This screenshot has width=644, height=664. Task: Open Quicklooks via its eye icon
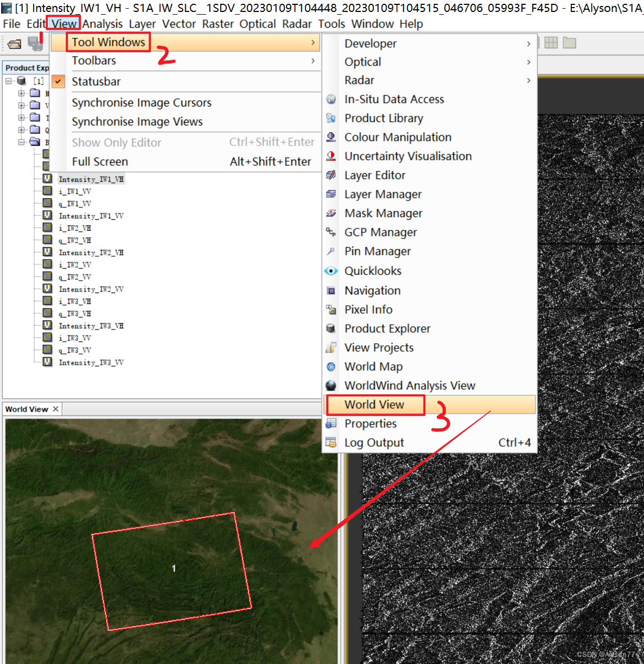tap(331, 271)
